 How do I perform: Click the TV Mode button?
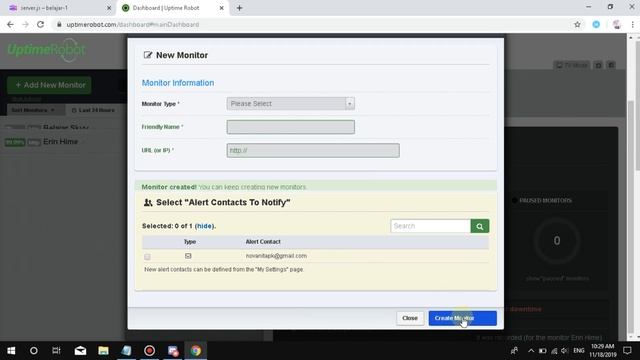coord(571,65)
